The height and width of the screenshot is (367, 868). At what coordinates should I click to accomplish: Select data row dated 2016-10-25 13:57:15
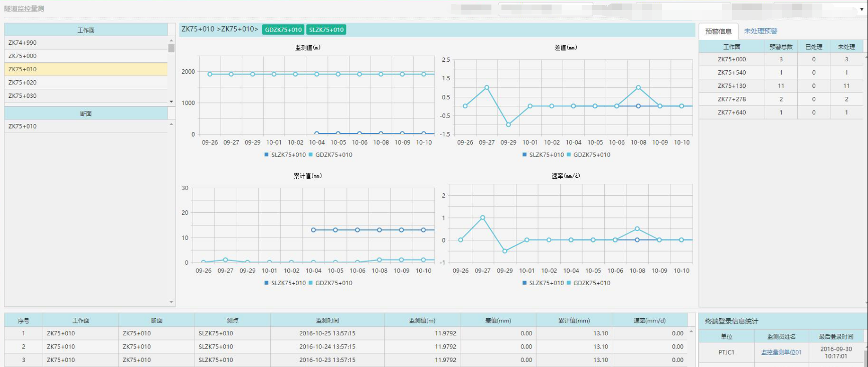coord(346,333)
